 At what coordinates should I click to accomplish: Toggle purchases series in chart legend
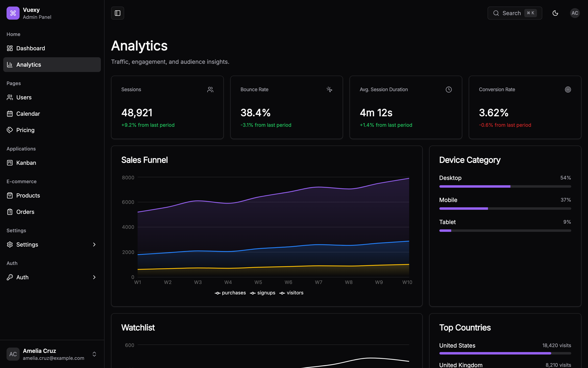point(230,293)
